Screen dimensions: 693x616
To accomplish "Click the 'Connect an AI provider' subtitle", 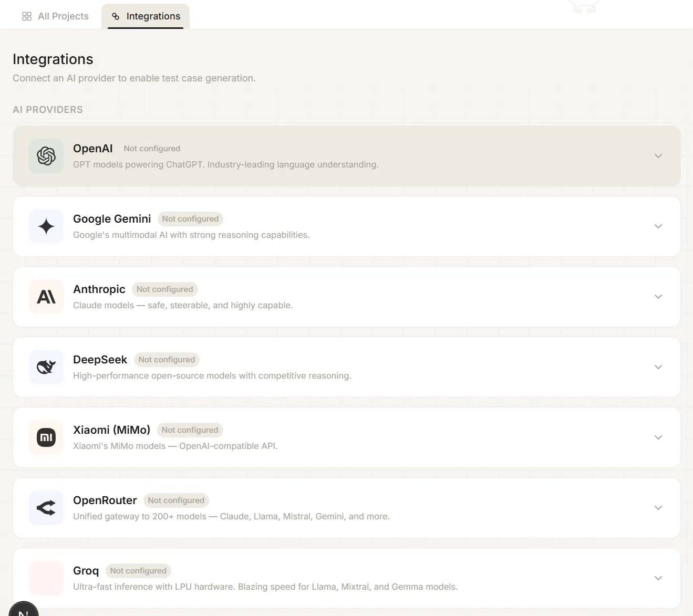I will coord(134,78).
